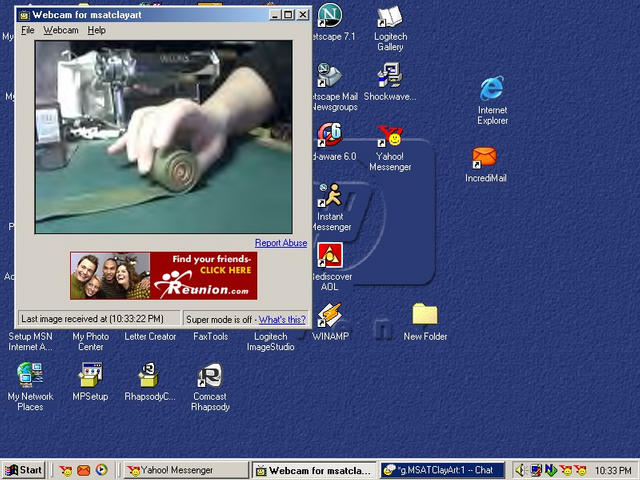Click the webcam video image of msatclayart
This screenshot has width=640, height=480.
pyautogui.click(x=164, y=137)
